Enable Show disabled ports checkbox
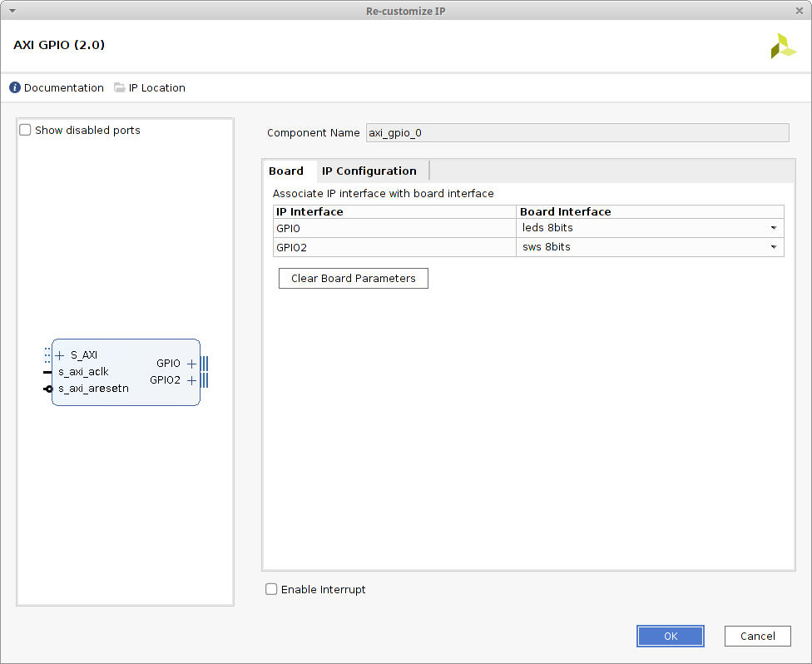The height and width of the screenshot is (664, 812). point(25,131)
